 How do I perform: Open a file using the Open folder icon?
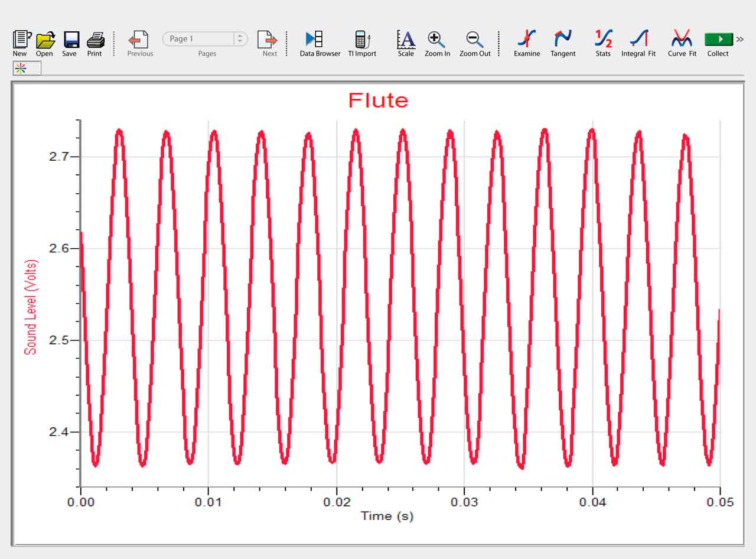(45, 40)
